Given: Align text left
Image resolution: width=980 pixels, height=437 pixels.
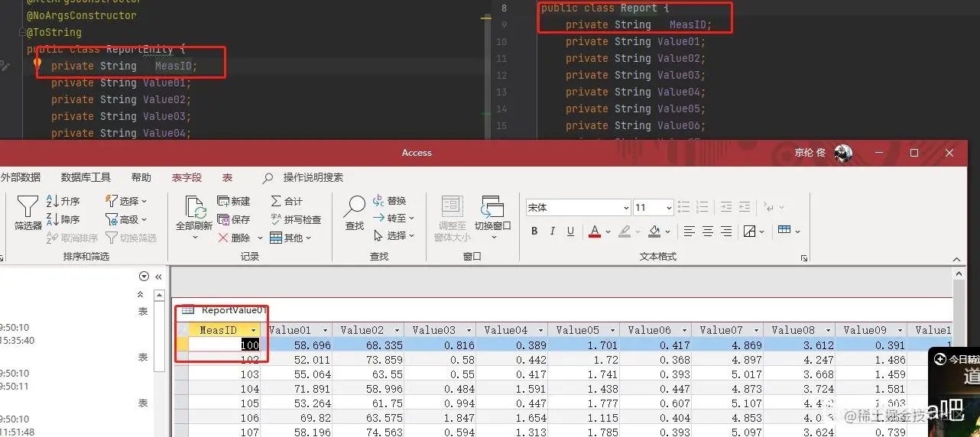Looking at the screenshot, I should click(x=690, y=231).
